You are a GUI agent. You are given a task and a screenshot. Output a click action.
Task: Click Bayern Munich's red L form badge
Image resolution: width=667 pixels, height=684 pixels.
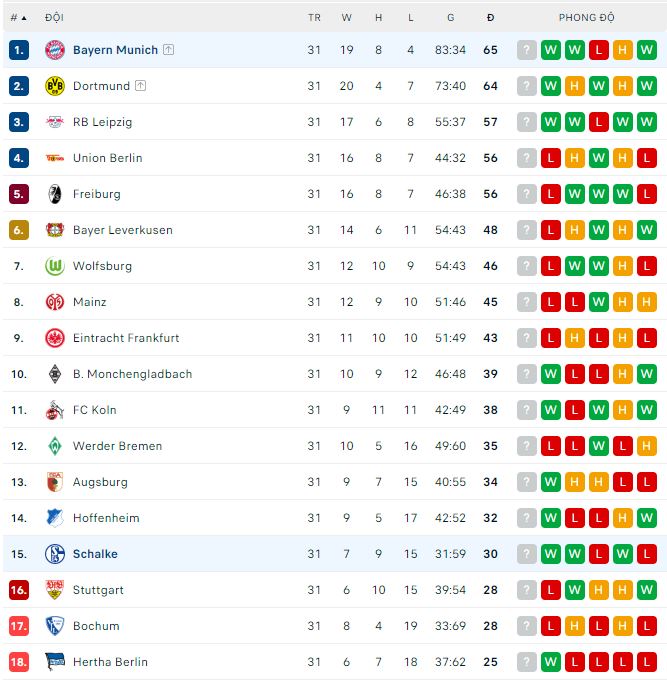[x=599, y=50]
